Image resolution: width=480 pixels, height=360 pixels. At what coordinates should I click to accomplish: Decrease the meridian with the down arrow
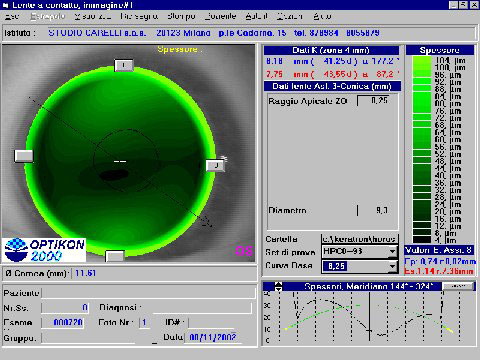tap(278, 289)
